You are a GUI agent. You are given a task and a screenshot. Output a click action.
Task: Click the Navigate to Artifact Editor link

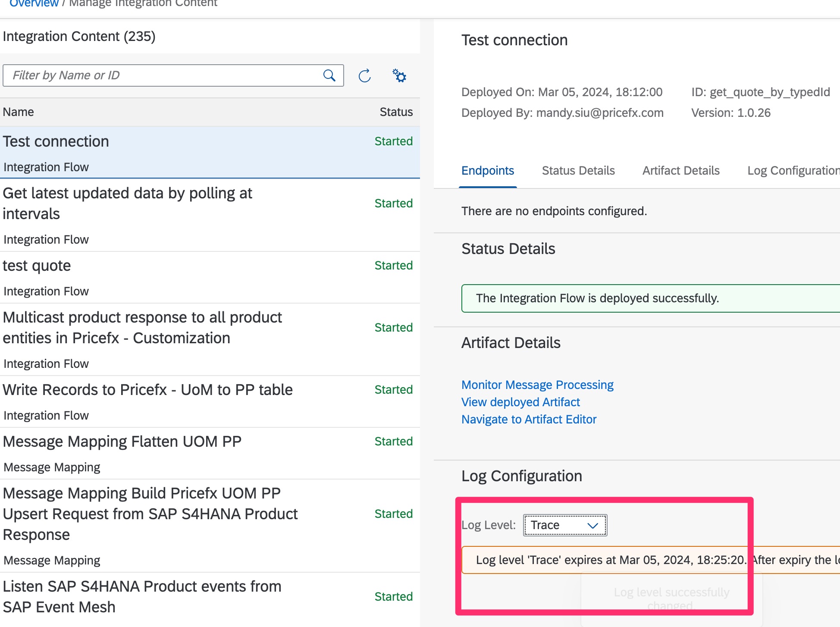coord(529,419)
